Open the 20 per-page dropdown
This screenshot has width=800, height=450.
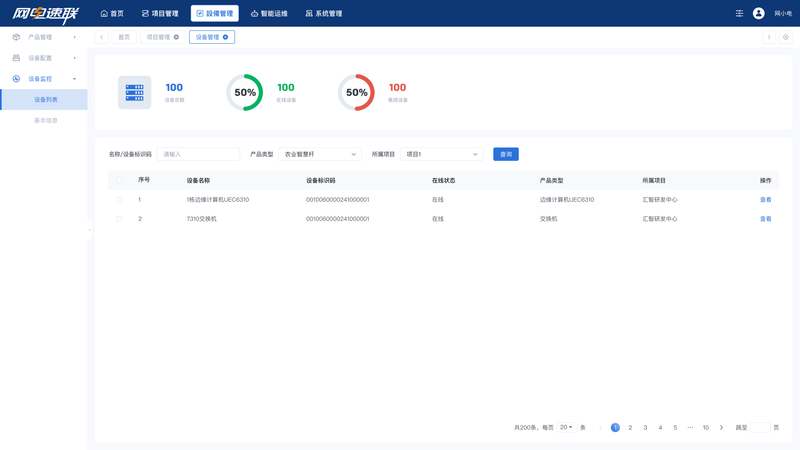pos(566,428)
